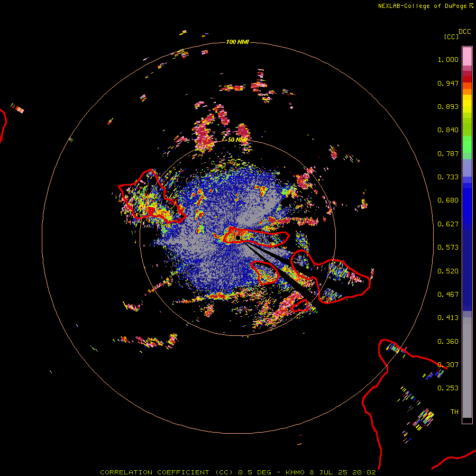
Task: Click the 0.893 legend value
Action: [448, 106]
